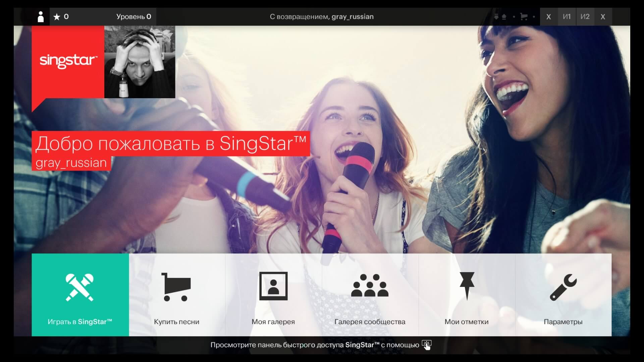Select the И2 player slot indicator
The height and width of the screenshot is (362, 644).
[585, 16]
